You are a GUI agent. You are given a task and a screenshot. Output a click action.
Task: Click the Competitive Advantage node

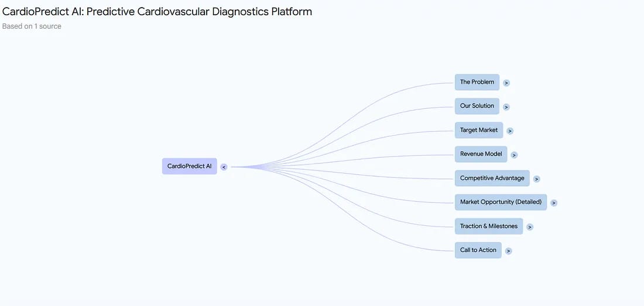pyautogui.click(x=492, y=178)
